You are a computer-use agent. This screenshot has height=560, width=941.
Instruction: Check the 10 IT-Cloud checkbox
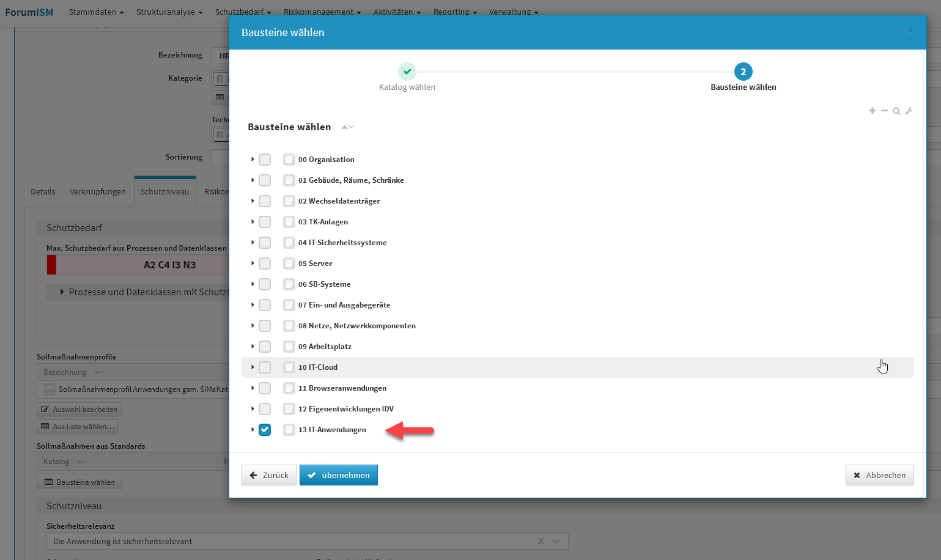[265, 367]
